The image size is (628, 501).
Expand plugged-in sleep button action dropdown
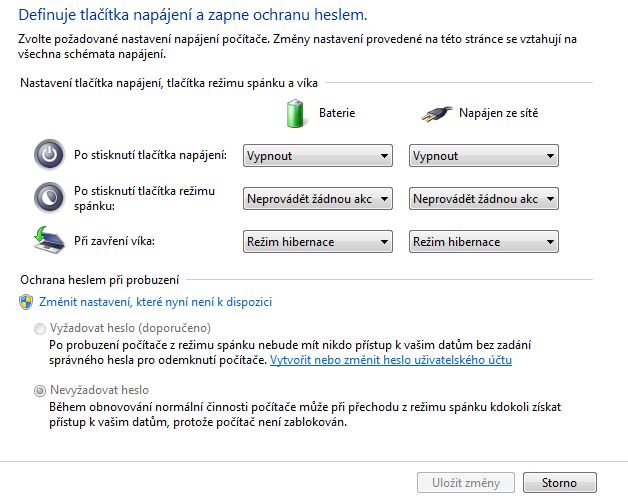pyautogui.click(x=483, y=199)
